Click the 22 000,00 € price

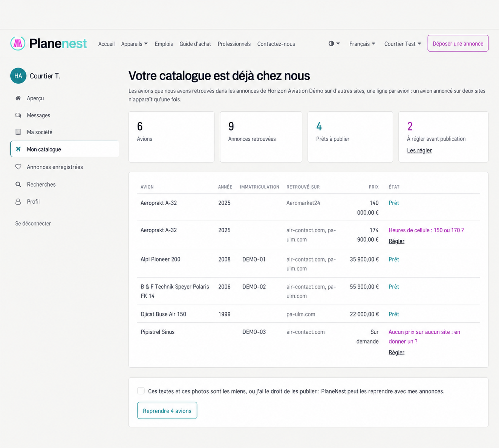364,314
